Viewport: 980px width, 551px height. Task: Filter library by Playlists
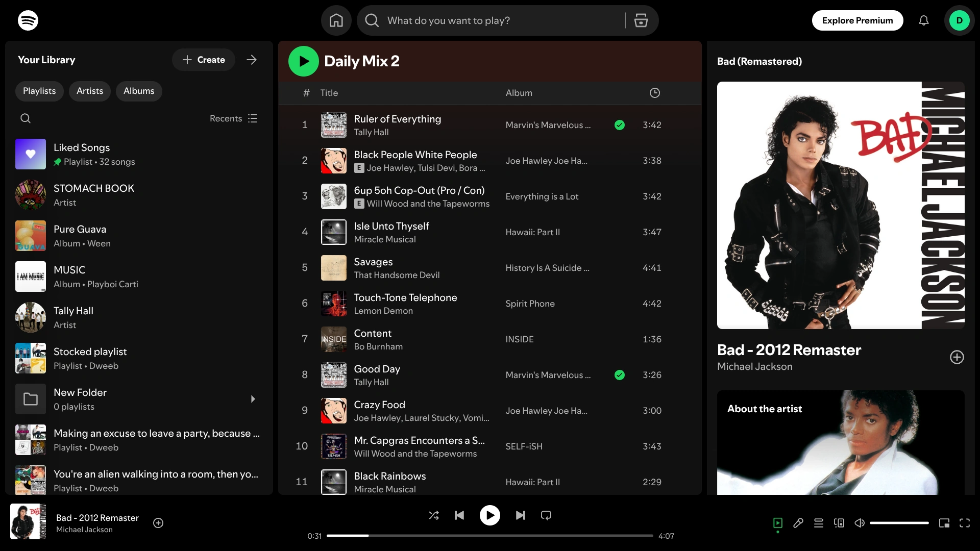tap(39, 91)
